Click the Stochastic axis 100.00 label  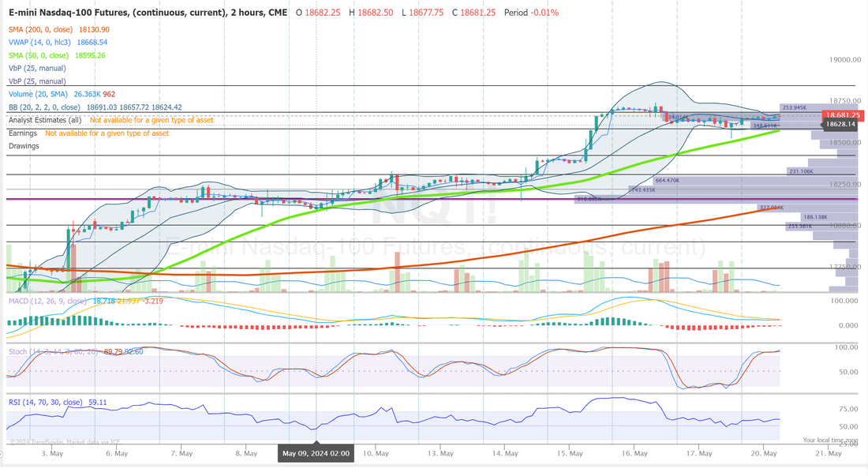[x=847, y=347]
